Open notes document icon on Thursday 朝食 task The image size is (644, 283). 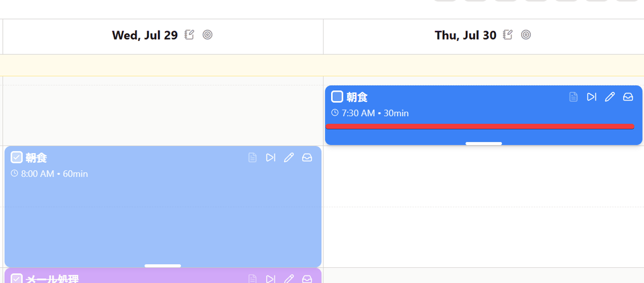tap(574, 97)
